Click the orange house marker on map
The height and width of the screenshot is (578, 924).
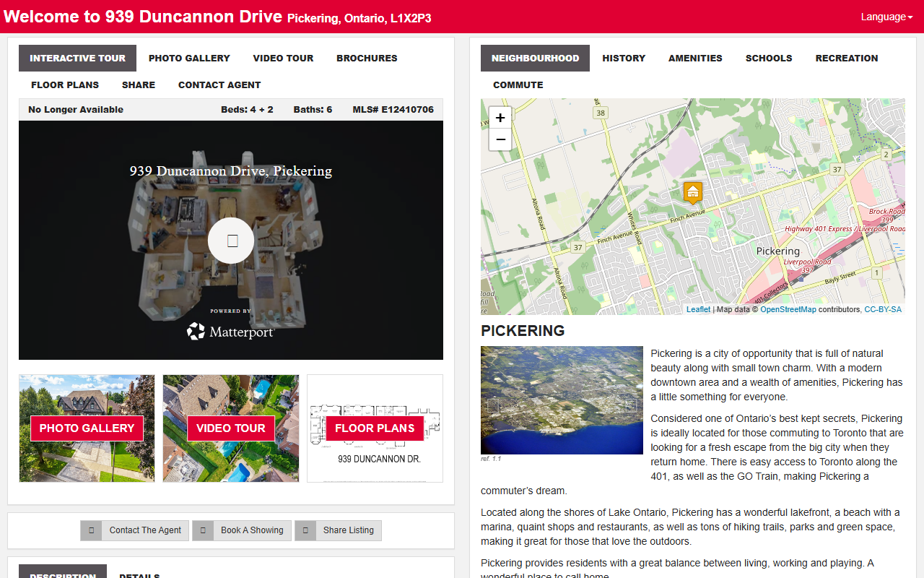[x=693, y=192]
